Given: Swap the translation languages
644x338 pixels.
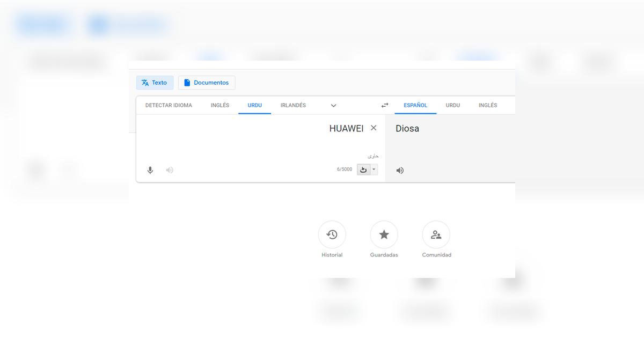Looking at the screenshot, I should point(384,105).
